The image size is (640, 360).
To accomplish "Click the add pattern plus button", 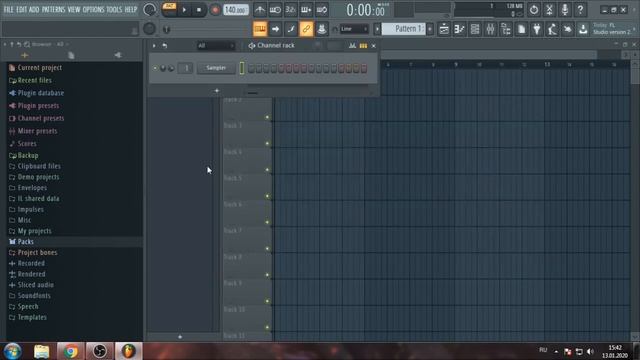I will coord(430,29).
